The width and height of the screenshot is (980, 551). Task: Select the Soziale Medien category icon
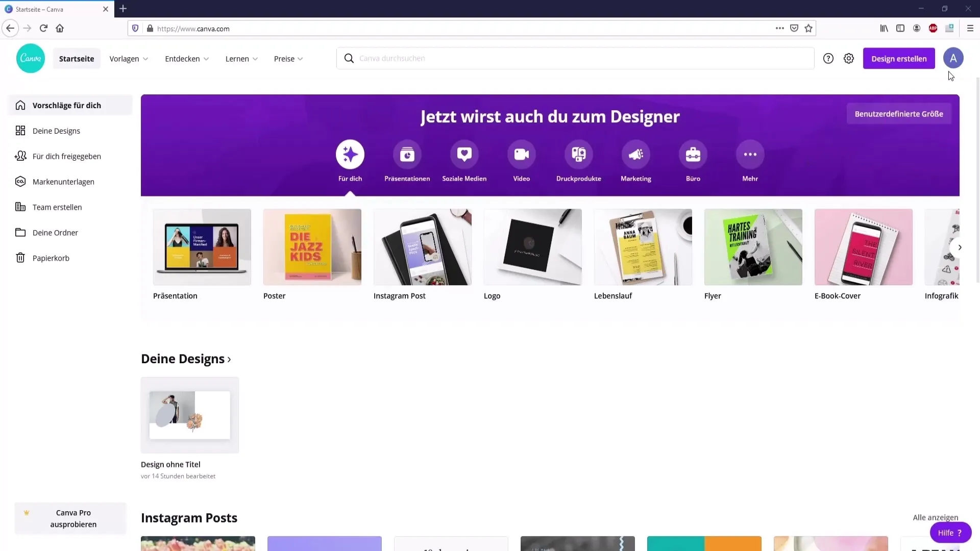point(464,154)
